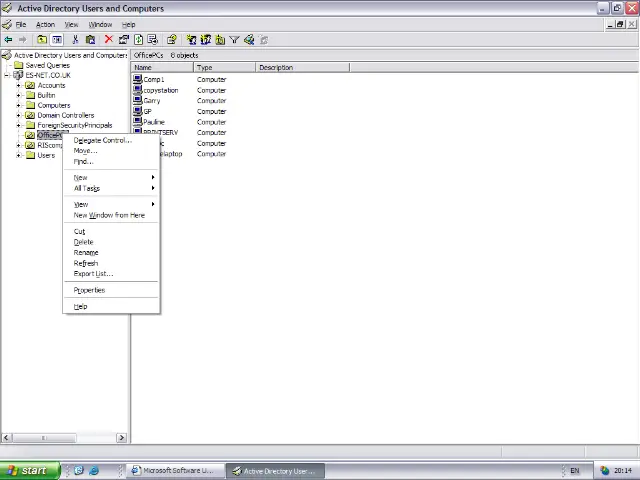The height and width of the screenshot is (480, 640).
Task: Click the Find objects toolbar icon
Action: click(x=249, y=40)
